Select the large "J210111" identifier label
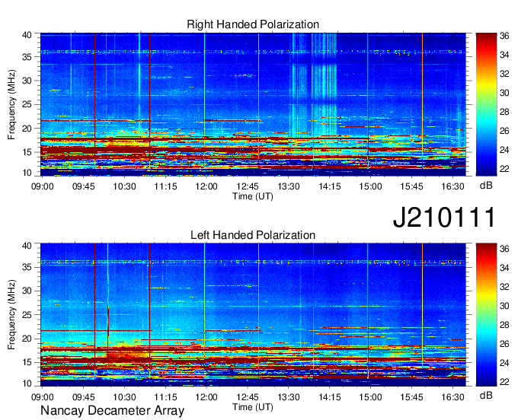The image size is (518, 420). click(x=444, y=217)
